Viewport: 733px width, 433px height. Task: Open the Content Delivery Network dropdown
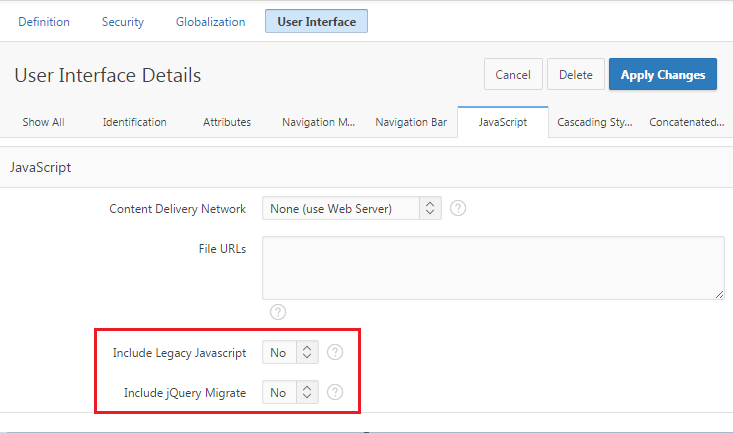[351, 209]
